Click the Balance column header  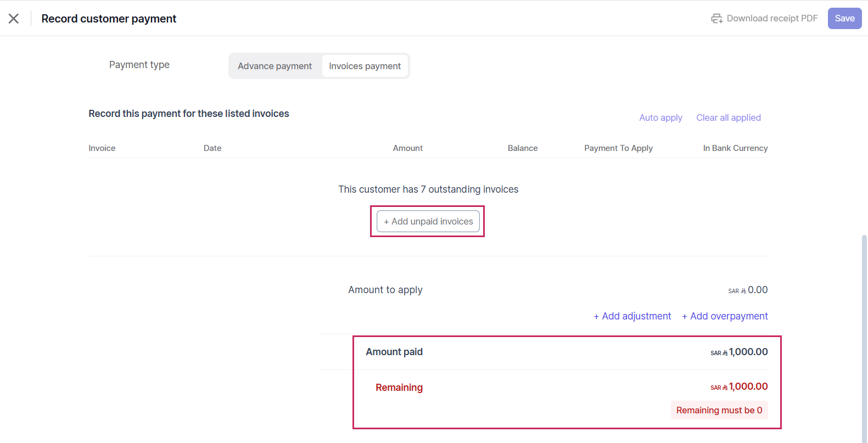[x=522, y=148]
